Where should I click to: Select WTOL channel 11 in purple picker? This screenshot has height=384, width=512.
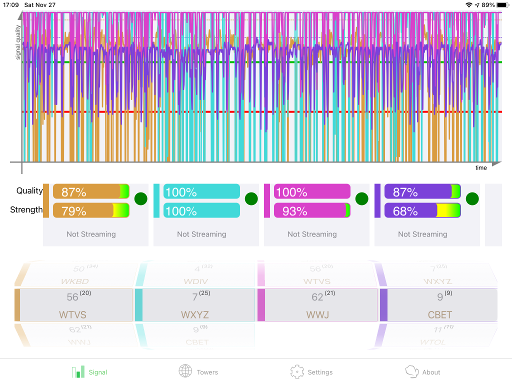point(437,335)
